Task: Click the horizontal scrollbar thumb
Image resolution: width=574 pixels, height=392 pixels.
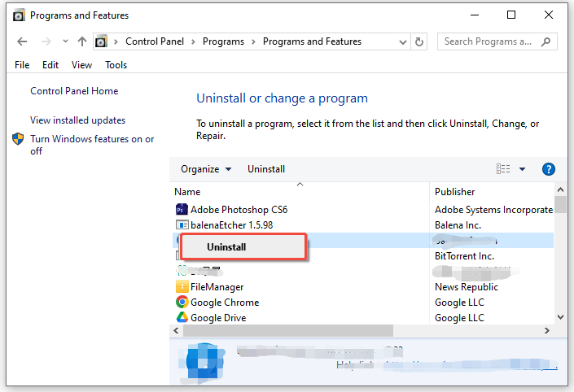Action: pos(288,330)
